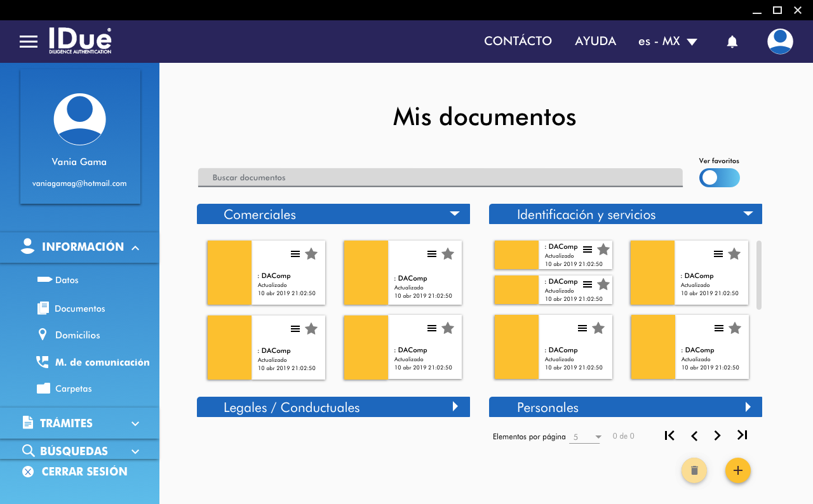This screenshot has width=813, height=504.
Task: Go to the last page arrow
Action: pos(742,435)
